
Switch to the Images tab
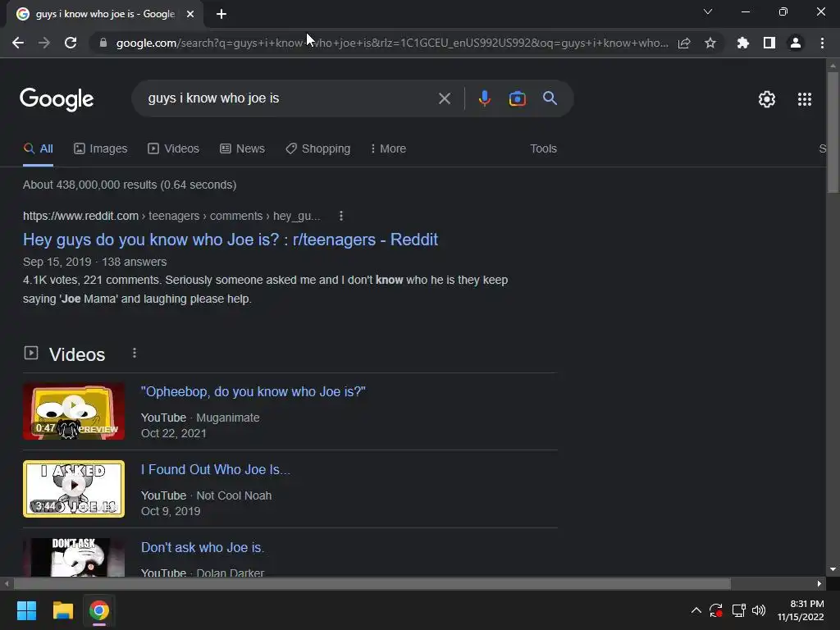101,149
